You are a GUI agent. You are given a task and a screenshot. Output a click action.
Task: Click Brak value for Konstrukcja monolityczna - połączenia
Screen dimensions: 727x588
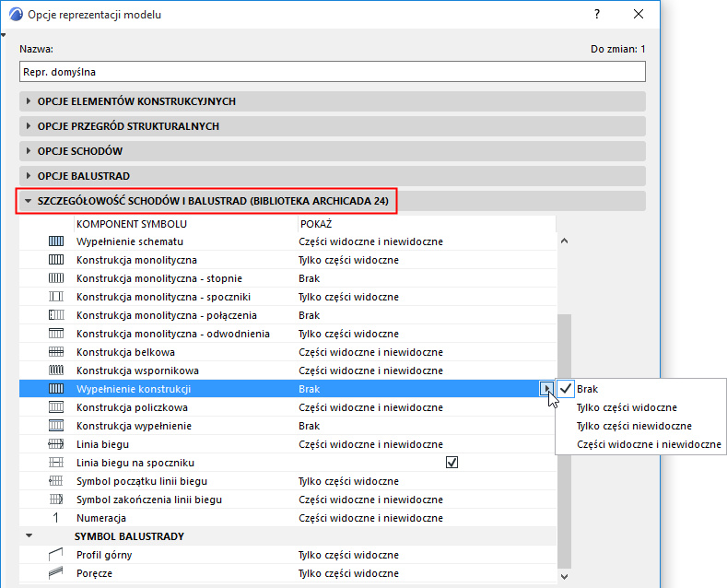310,315
